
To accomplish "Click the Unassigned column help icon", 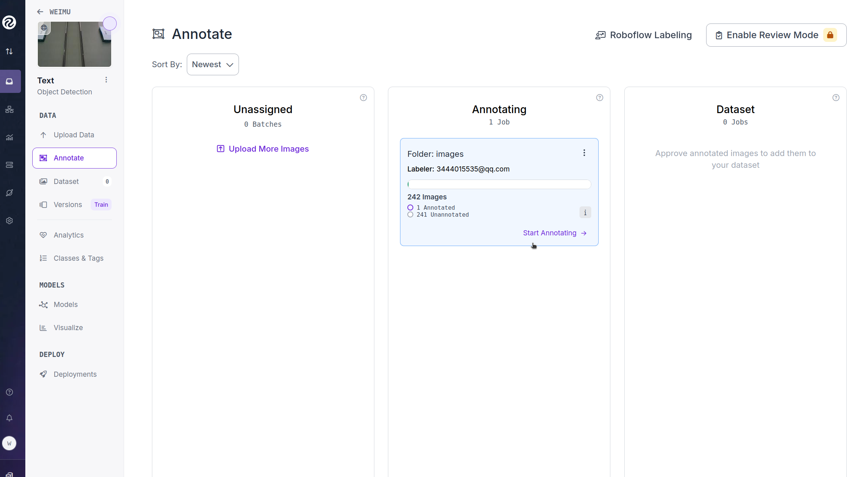I will [x=363, y=98].
